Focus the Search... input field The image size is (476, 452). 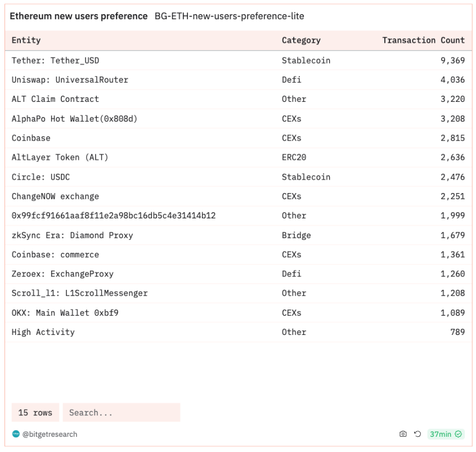pyautogui.click(x=121, y=413)
